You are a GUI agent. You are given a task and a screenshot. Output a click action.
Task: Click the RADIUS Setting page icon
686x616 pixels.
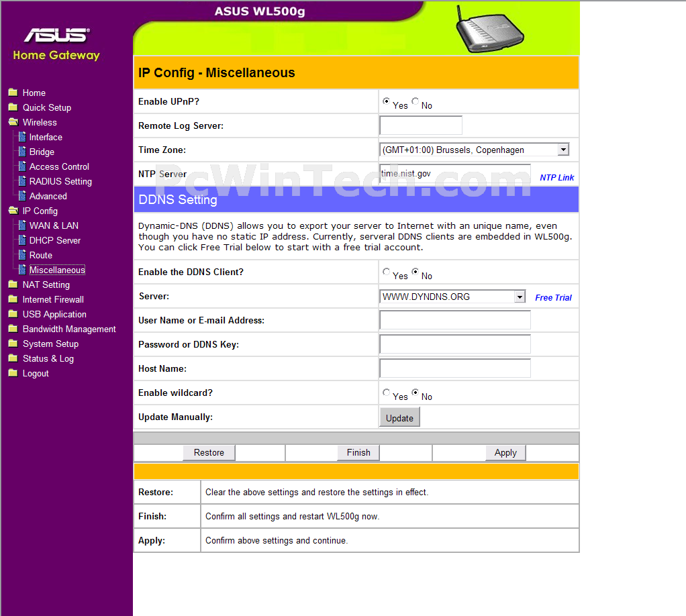click(22, 181)
